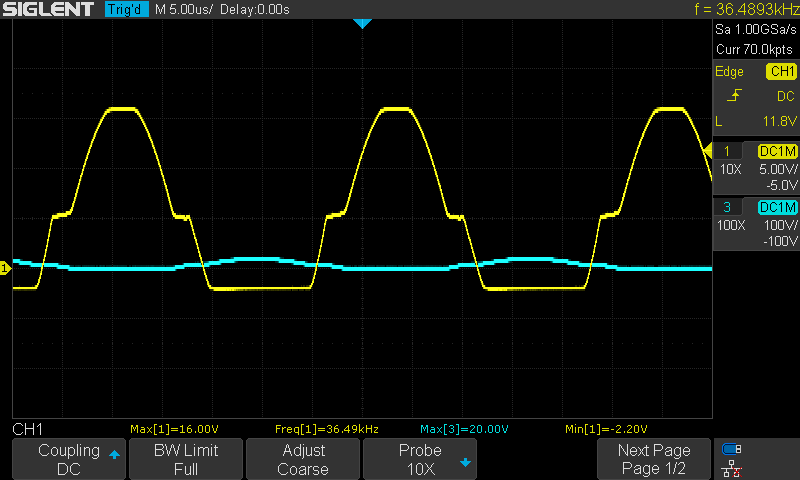The height and width of the screenshot is (480, 800).
Task: Click the network disconnected status icon
Action: tap(732, 468)
